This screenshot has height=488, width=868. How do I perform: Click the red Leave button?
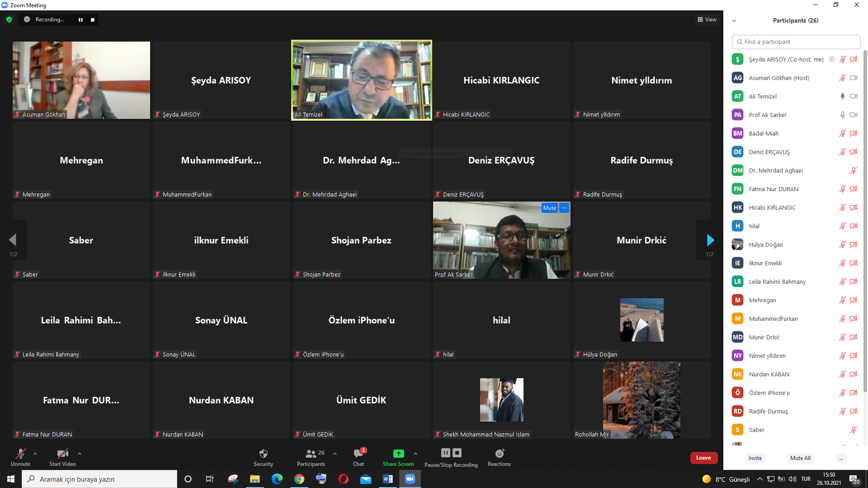[x=703, y=458]
